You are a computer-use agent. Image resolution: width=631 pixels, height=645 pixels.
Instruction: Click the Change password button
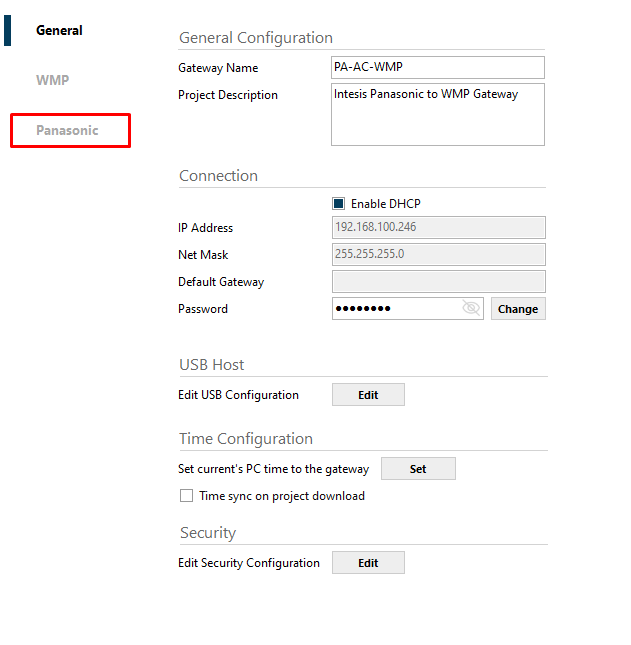point(518,309)
